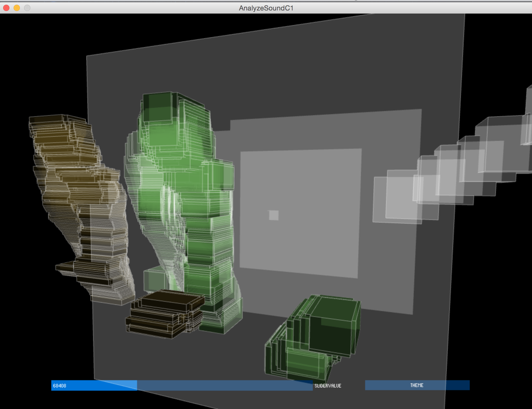Click the unfilled part of the SLIDERVALUE slider
This screenshot has height=409, width=532.
pos(224,385)
